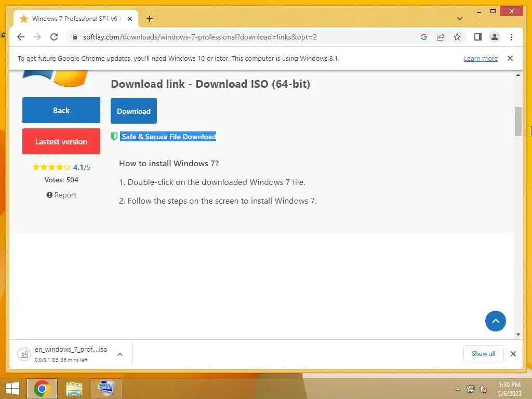Click the Show all downloads button

click(484, 354)
